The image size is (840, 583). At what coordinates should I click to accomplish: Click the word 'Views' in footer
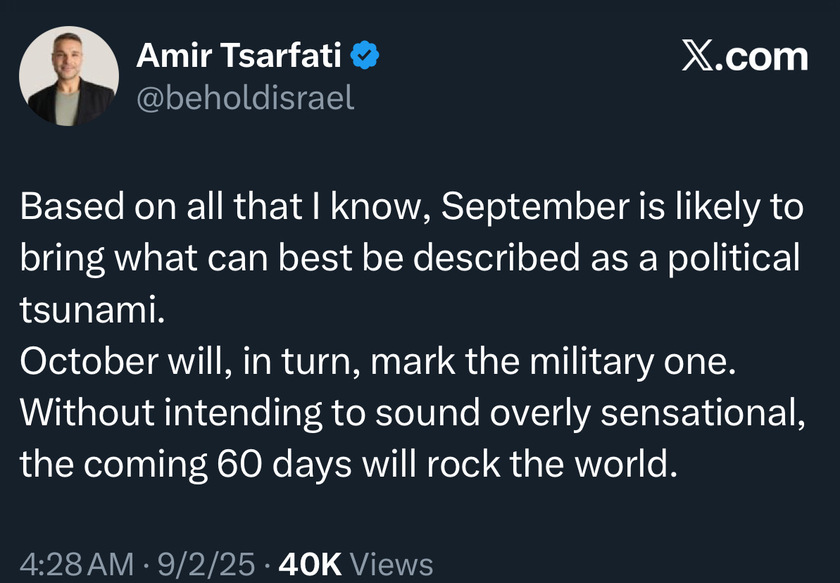click(x=391, y=565)
